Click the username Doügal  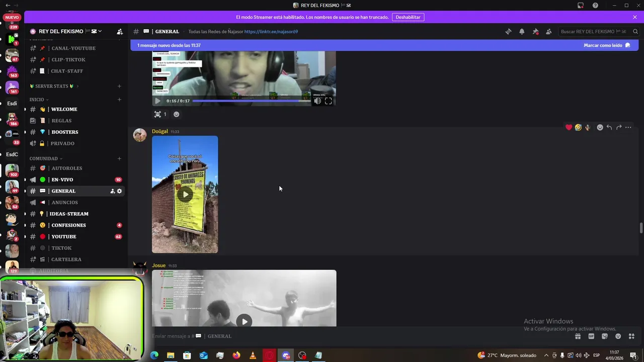(x=160, y=131)
